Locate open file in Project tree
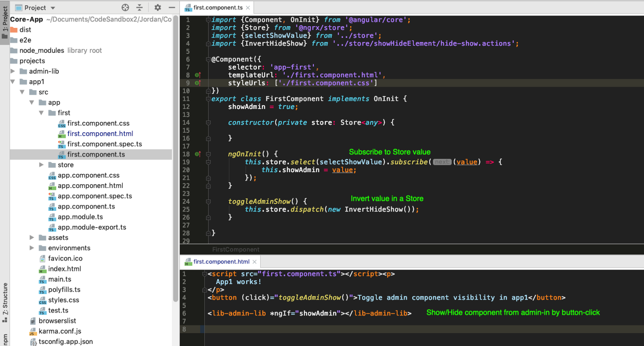The width and height of the screenshot is (644, 346). 125,7
